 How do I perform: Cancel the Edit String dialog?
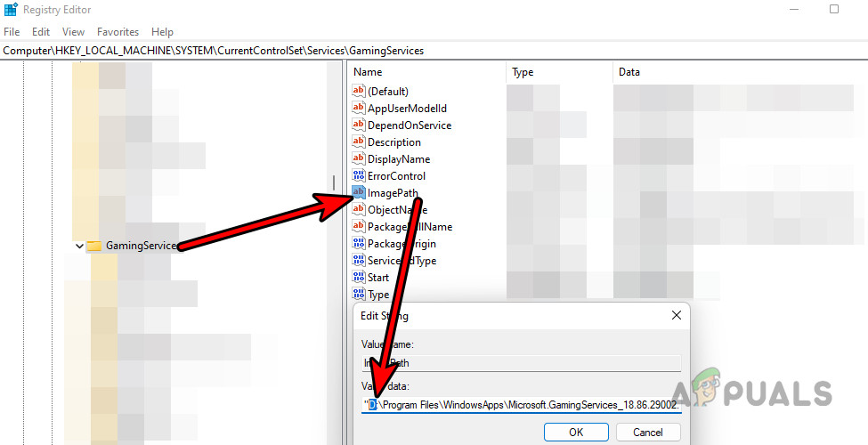coord(648,432)
